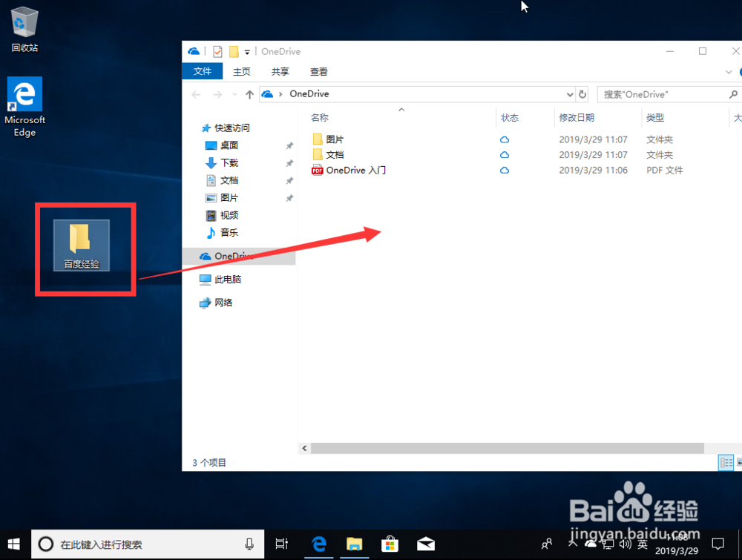The height and width of the screenshot is (560, 742).
Task: Click the pin icon next to 下载
Action: 289,163
